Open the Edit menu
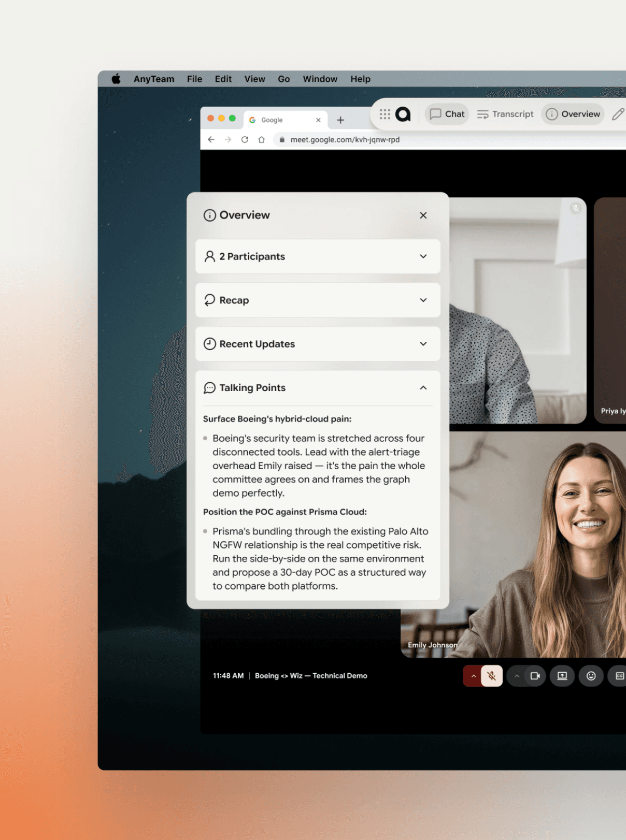Viewport: 626px width, 840px height. click(x=223, y=79)
